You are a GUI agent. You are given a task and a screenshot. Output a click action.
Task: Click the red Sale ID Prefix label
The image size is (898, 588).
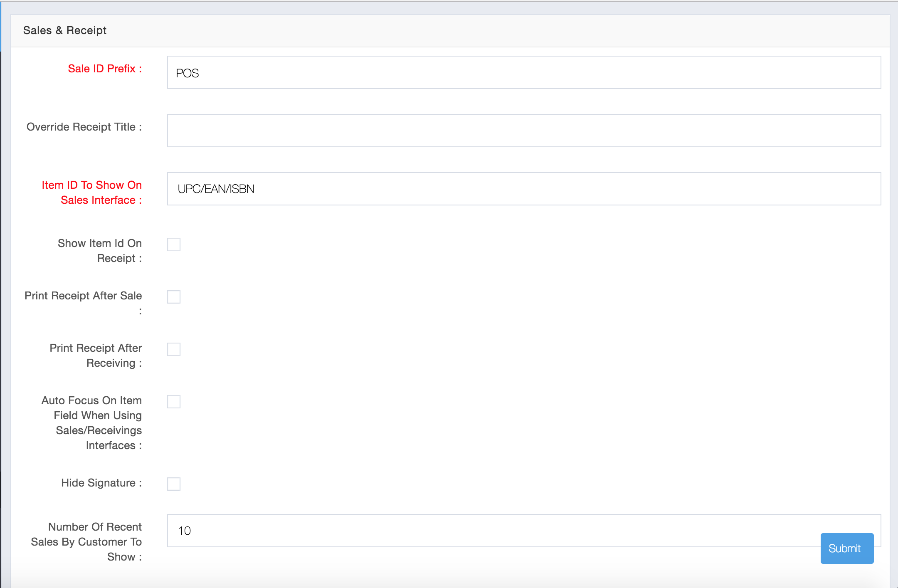(x=104, y=69)
